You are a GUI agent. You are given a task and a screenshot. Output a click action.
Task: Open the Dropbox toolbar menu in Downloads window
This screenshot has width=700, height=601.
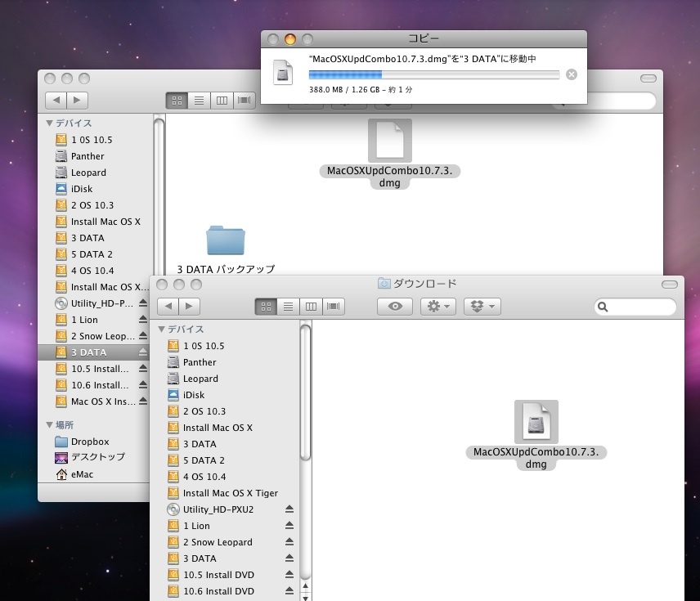pyautogui.click(x=482, y=307)
